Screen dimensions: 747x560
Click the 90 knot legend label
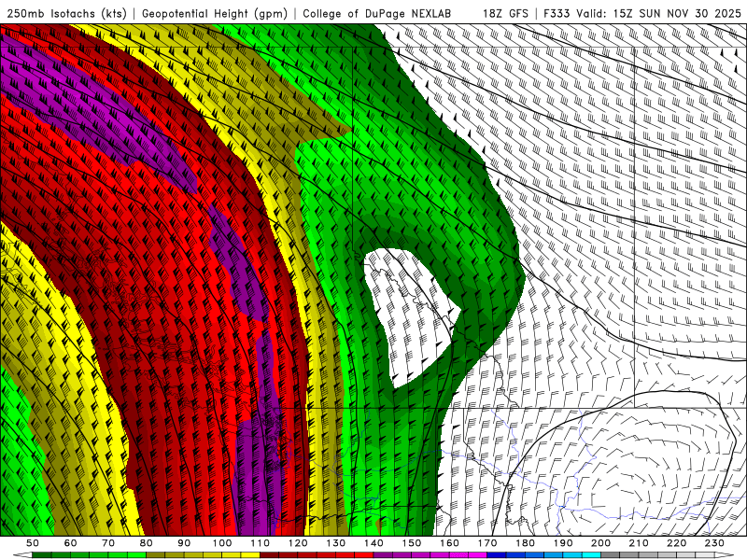click(x=184, y=543)
